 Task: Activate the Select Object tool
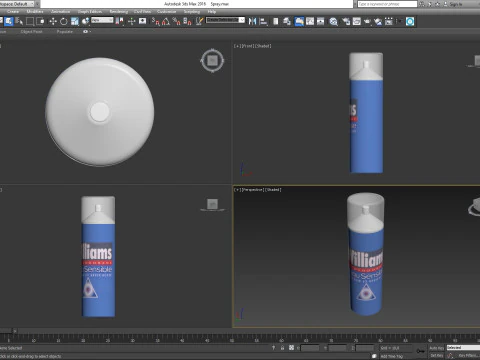pos(9,21)
